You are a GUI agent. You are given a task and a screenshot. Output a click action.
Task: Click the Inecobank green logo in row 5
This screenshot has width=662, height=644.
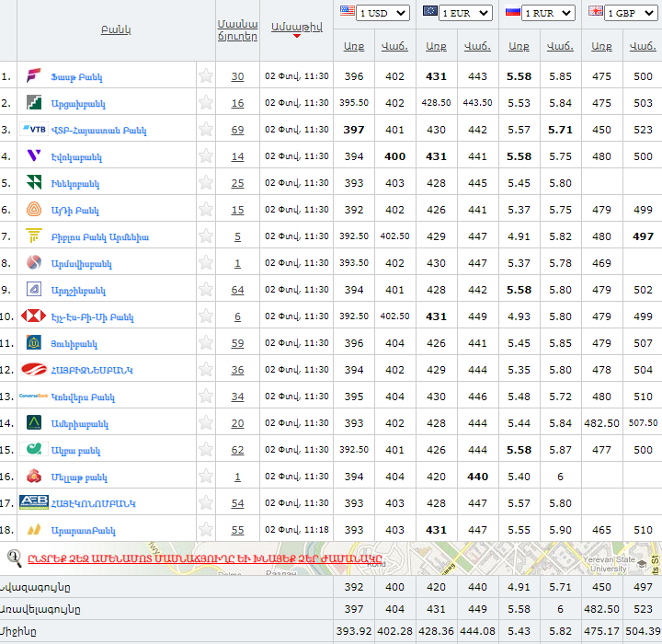pos(34,182)
